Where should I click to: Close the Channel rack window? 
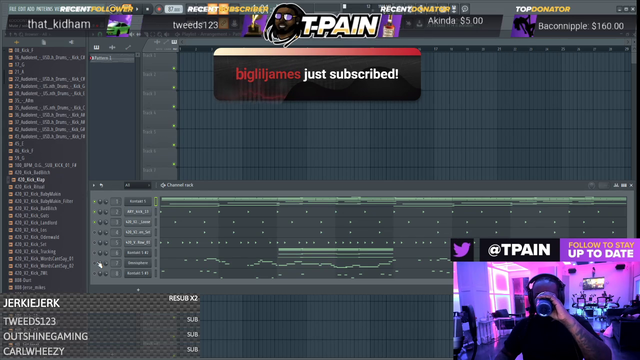(631, 185)
